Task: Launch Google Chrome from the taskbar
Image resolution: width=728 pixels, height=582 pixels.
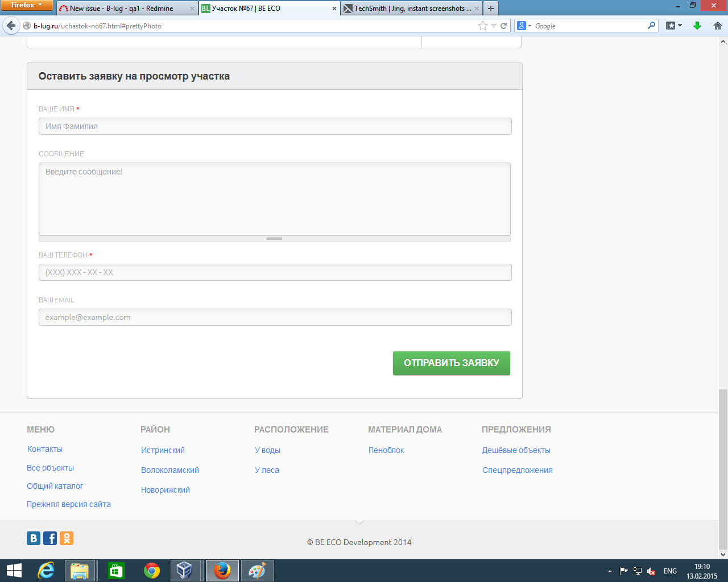Action: [152, 571]
